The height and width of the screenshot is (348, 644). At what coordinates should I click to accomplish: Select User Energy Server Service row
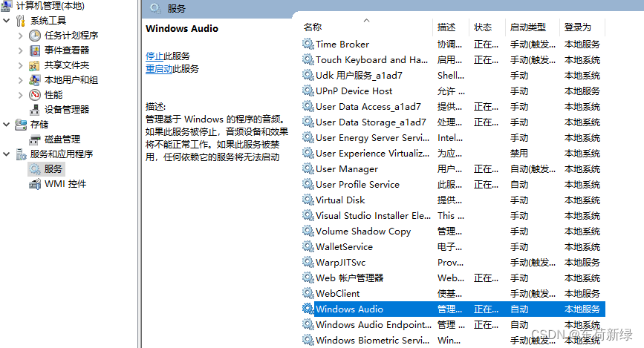pos(453,137)
